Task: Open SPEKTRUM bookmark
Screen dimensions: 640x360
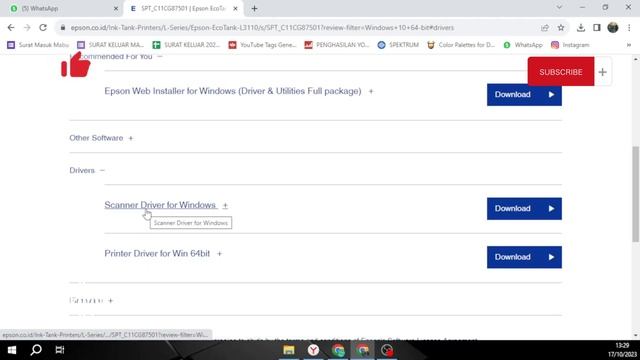Action: tap(398, 45)
